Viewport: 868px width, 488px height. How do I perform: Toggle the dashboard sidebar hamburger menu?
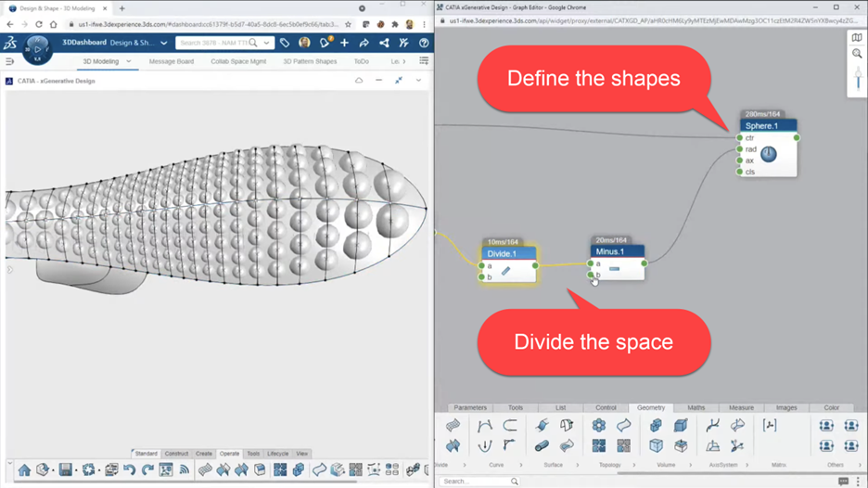coord(9,61)
